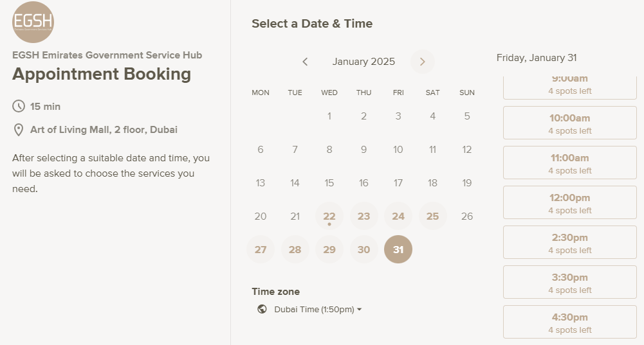Viewport: 644px width, 345px height.
Task: Click the globe time zone icon
Action: pos(262,309)
